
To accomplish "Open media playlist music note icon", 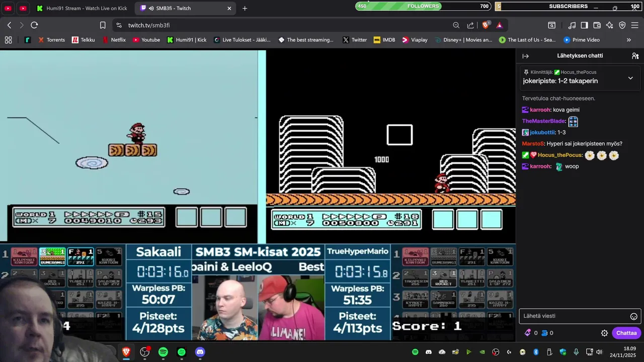I will 572,25.
